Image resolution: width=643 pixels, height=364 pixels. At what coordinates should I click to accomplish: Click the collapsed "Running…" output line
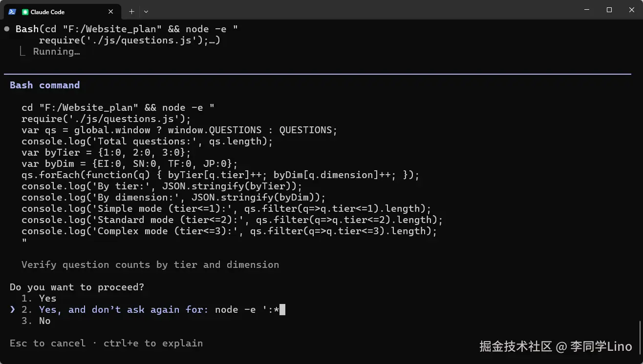tap(56, 52)
